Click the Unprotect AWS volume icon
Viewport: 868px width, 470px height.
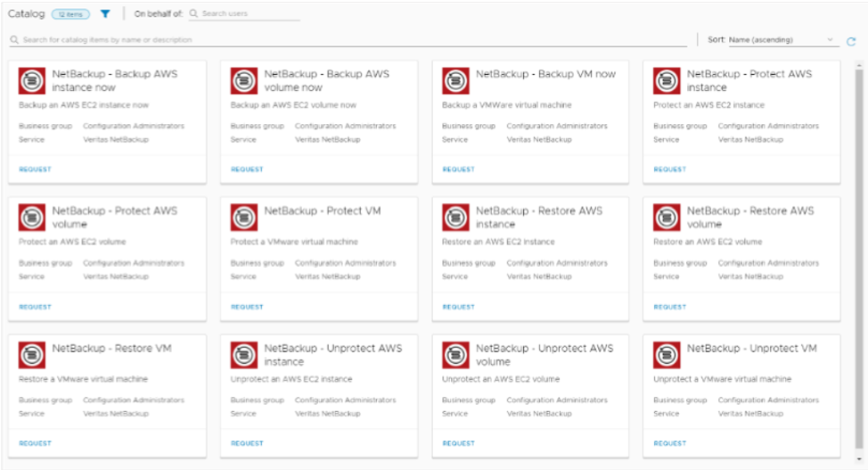[x=455, y=355]
